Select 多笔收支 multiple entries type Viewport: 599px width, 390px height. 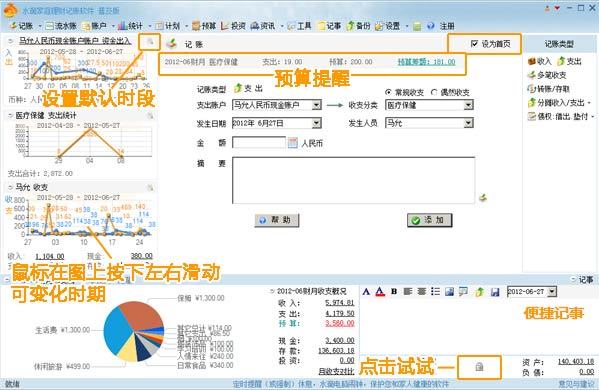pyautogui.click(x=547, y=75)
